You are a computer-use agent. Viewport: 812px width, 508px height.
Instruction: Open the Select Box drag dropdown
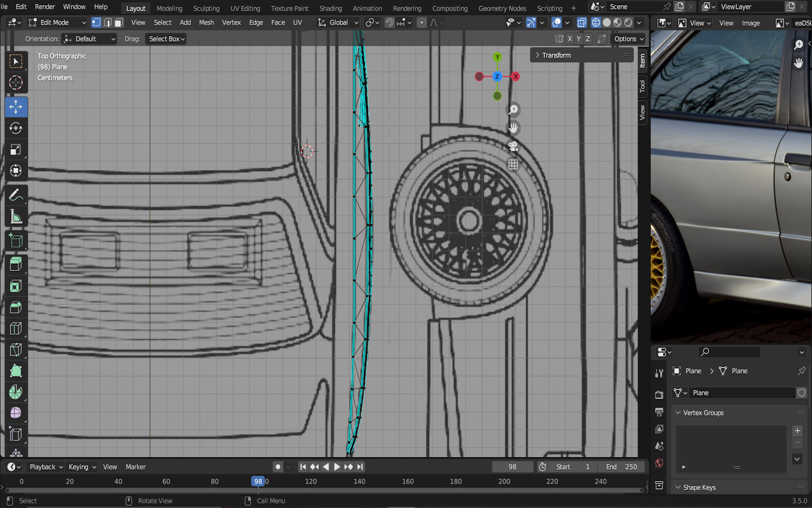click(166, 39)
